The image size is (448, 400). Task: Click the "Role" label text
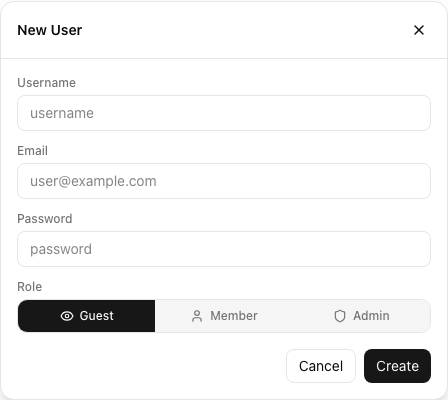[x=30, y=287]
